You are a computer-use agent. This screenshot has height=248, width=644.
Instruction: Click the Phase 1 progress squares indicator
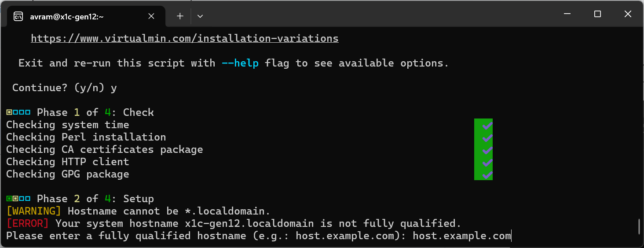pyautogui.click(x=18, y=112)
